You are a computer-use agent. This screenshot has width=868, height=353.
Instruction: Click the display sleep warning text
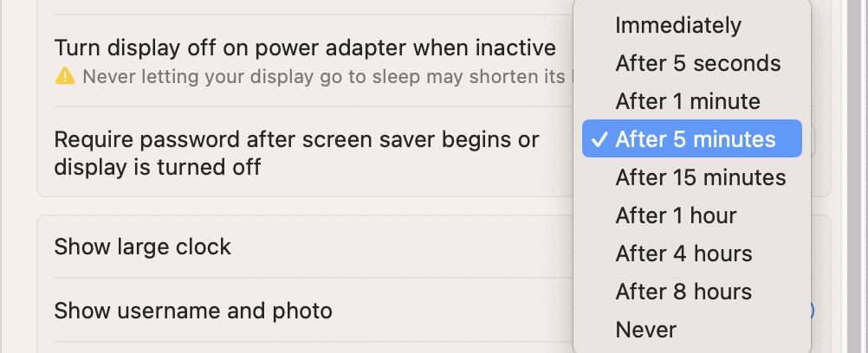tap(321, 77)
